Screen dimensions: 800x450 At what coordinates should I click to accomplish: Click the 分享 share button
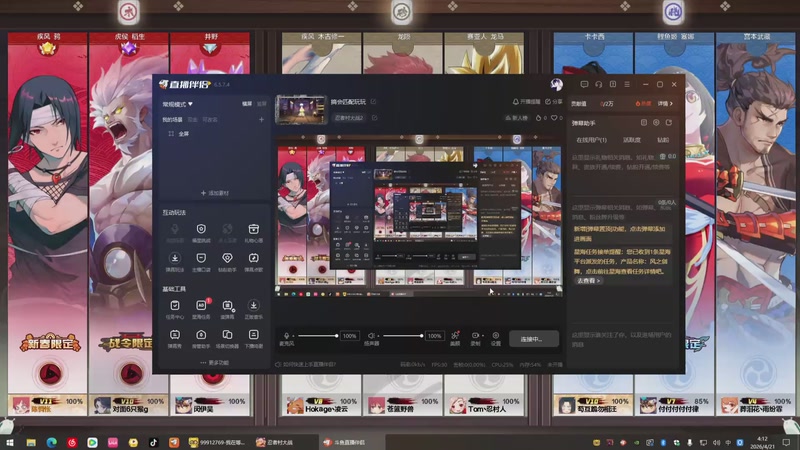pyautogui.click(x=554, y=102)
